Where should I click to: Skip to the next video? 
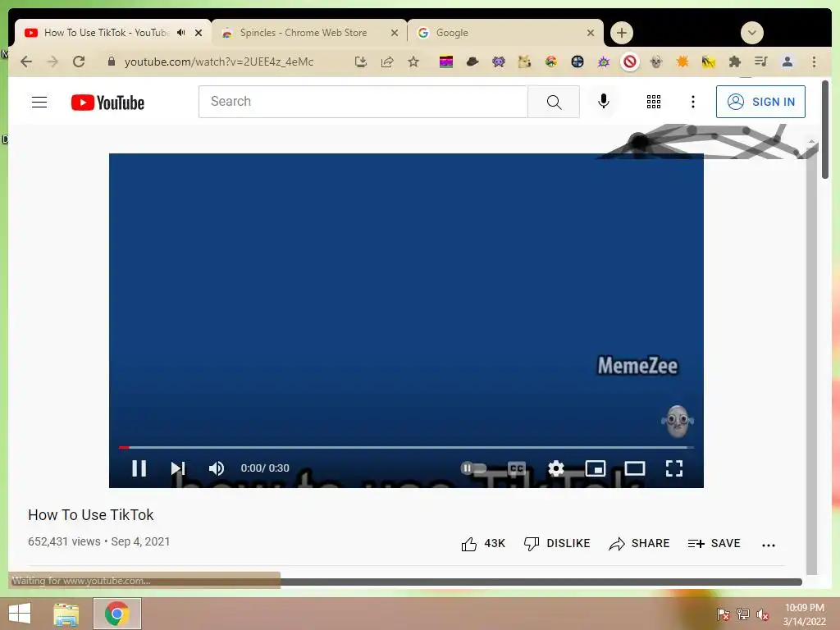(178, 468)
